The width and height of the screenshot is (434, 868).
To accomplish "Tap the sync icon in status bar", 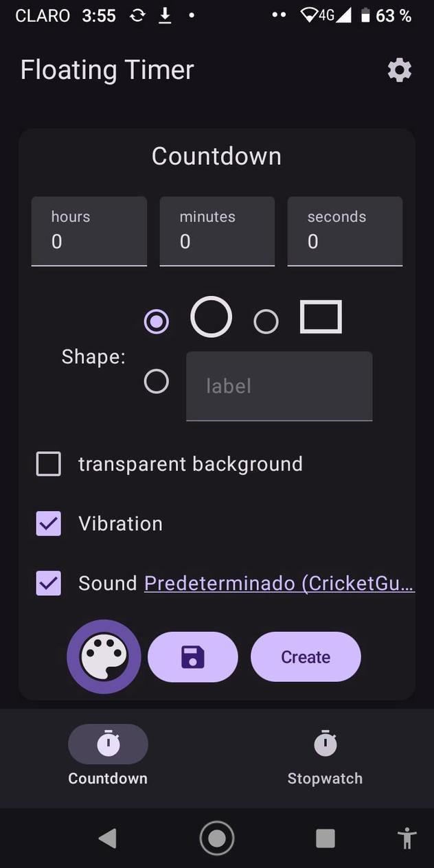I will [x=139, y=15].
